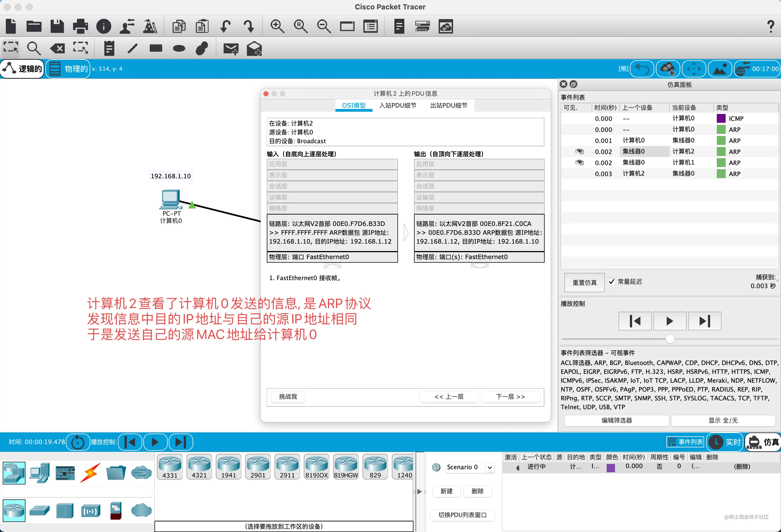Click the Undo arrow icon

tap(225, 26)
